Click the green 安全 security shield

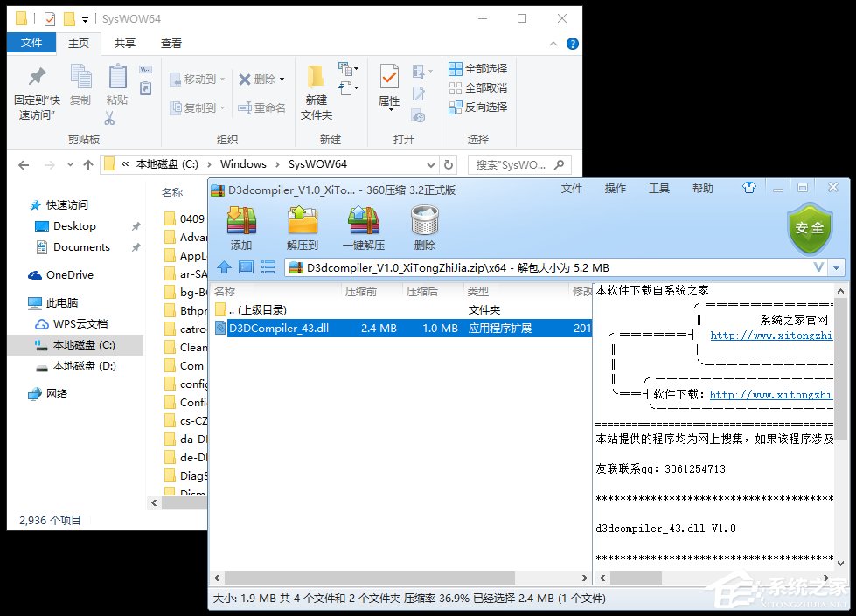point(810,229)
